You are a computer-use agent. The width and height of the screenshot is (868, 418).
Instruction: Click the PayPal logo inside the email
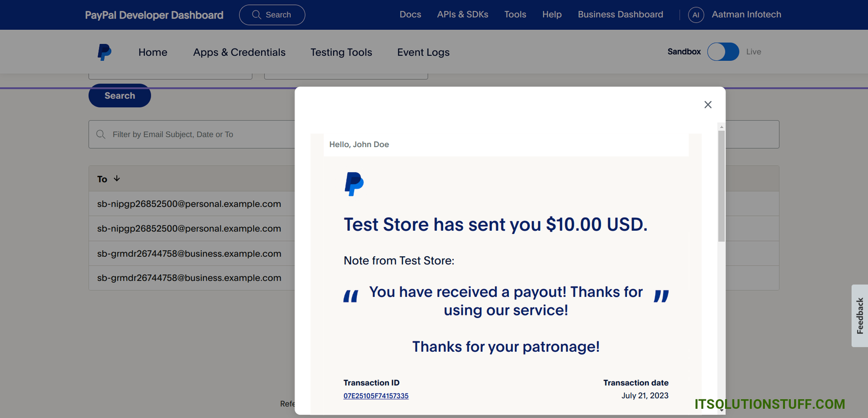(x=354, y=184)
